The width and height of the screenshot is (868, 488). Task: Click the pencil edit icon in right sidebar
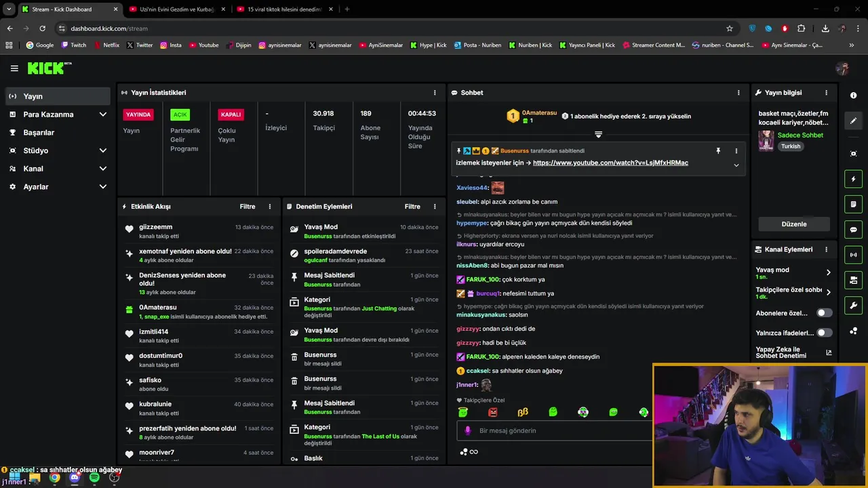click(853, 121)
